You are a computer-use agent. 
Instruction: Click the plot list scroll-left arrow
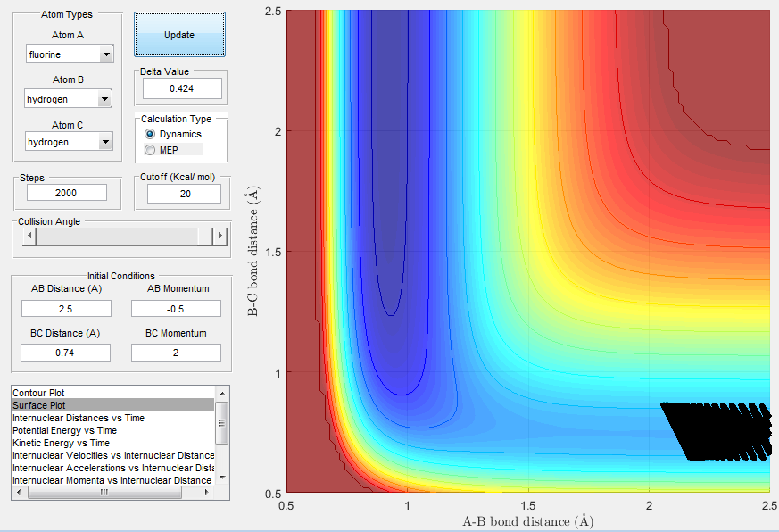pos(19,492)
